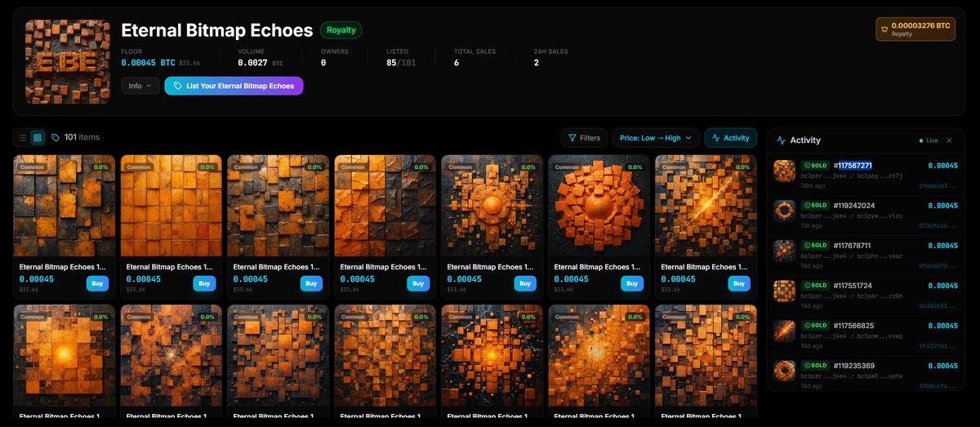Click the tag icon beside 101 items
Viewport: 980px width, 427px height.
(56, 138)
